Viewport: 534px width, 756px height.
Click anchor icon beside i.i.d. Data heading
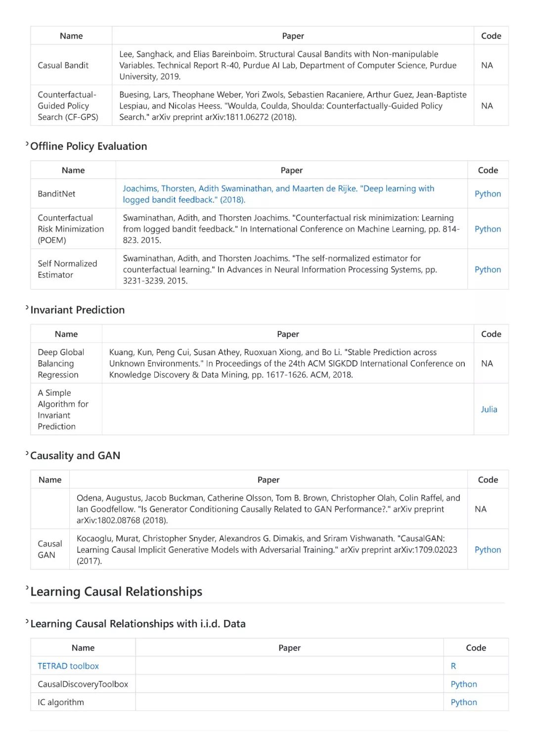tap(27, 621)
